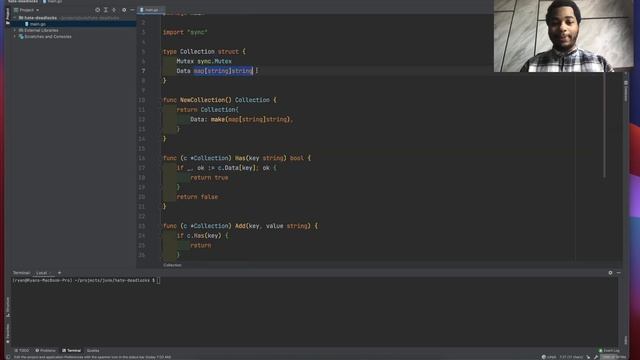This screenshot has width=640, height=360.
Task: Hide the Project panel with minimize icon
Action: [132, 10]
